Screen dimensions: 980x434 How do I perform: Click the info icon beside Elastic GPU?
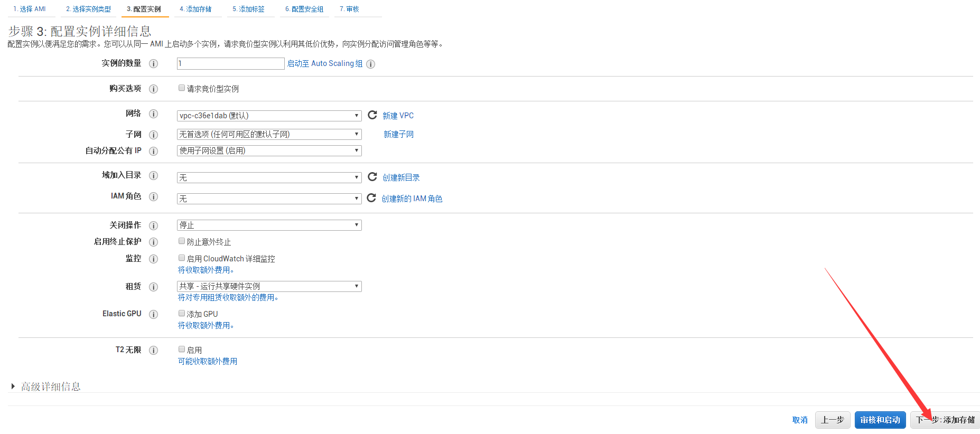[153, 315]
